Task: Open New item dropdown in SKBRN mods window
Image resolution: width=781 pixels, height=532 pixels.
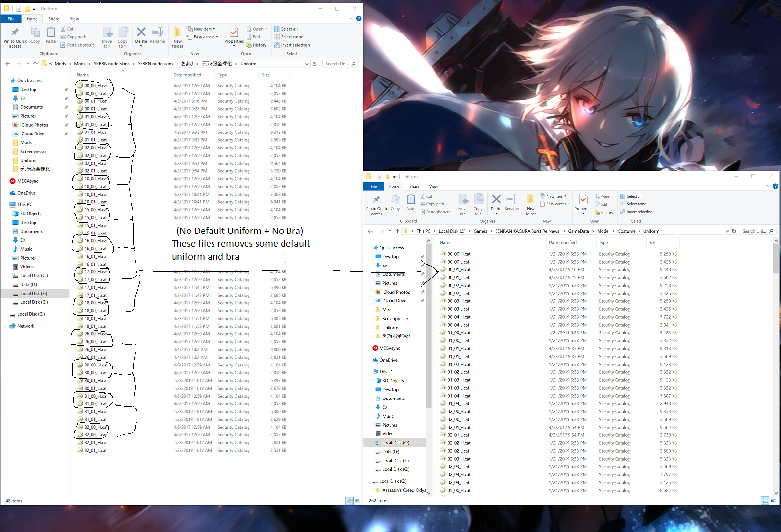Action: pyautogui.click(x=201, y=29)
